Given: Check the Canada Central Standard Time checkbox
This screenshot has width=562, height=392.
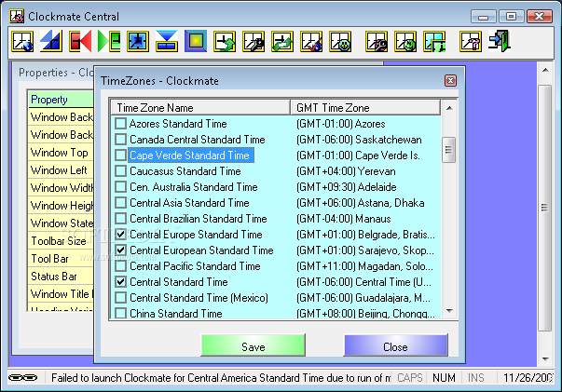Looking at the screenshot, I should (121, 140).
